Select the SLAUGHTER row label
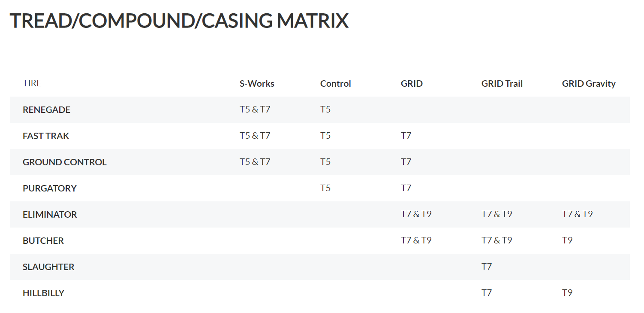This screenshot has width=644, height=313. pos(48,267)
